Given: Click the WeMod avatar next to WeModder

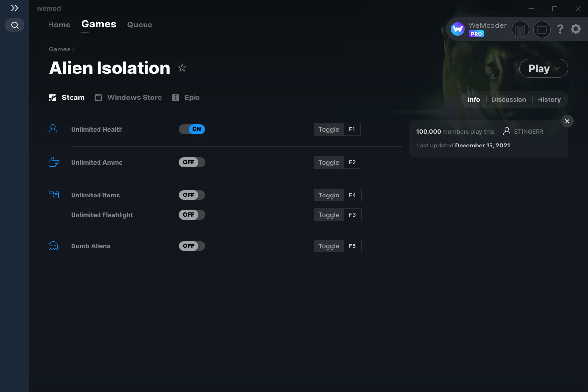Looking at the screenshot, I should (457, 28).
